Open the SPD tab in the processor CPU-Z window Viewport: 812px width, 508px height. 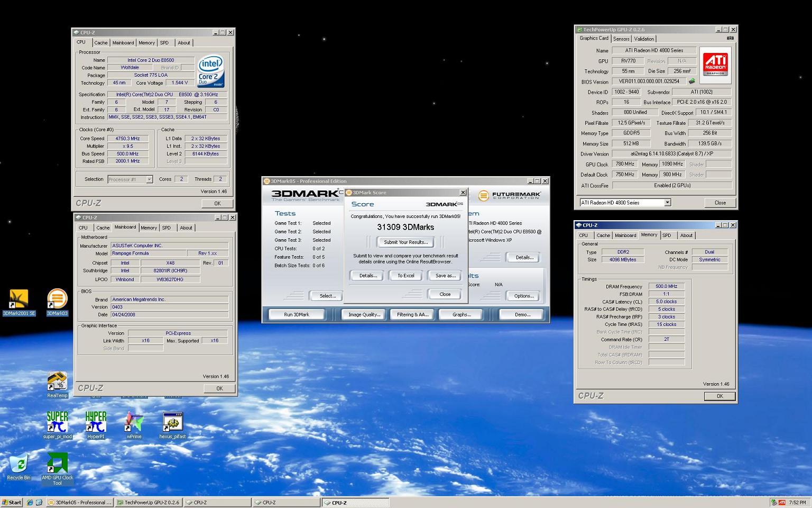tap(164, 43)
